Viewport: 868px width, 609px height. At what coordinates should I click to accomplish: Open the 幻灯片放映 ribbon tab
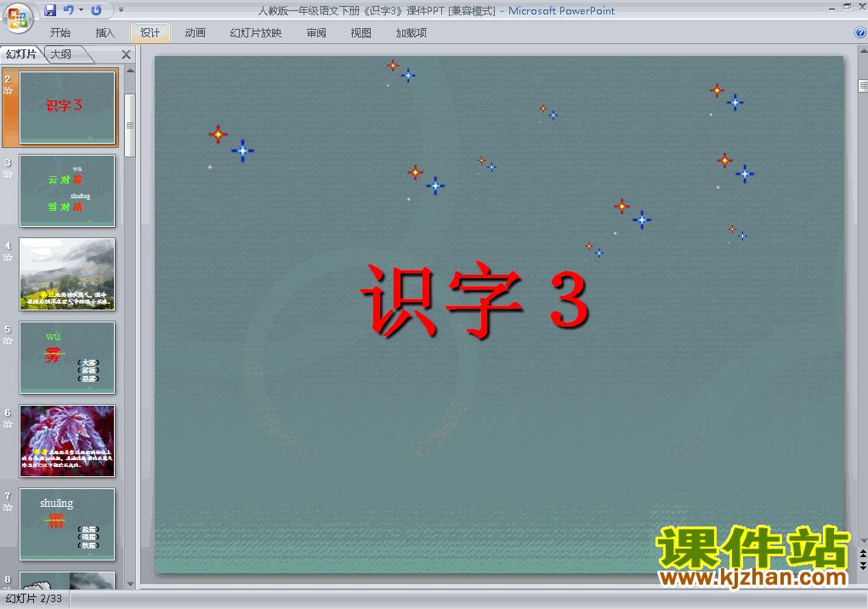[x=256, y=33]
